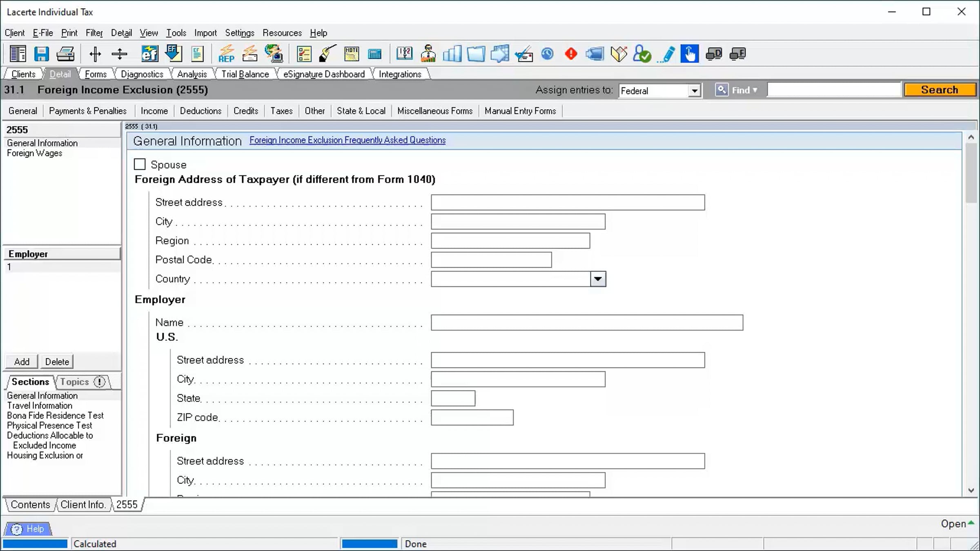Click the Add employer button
The width and height of the screenshot is (980, 551).
point(22,362)
